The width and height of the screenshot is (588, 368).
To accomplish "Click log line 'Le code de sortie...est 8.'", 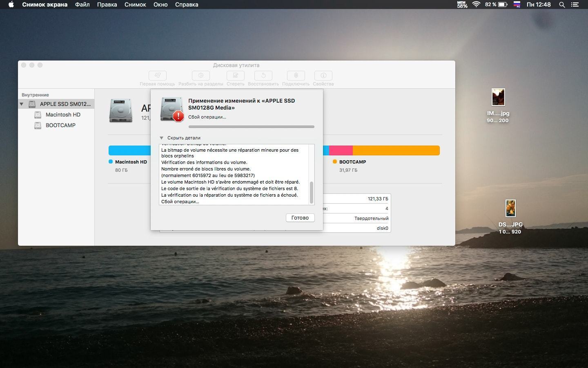I will coord(229,188).
